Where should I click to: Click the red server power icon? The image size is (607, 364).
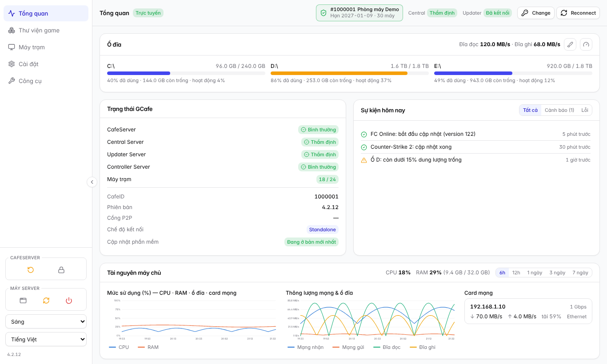point(69,301)
